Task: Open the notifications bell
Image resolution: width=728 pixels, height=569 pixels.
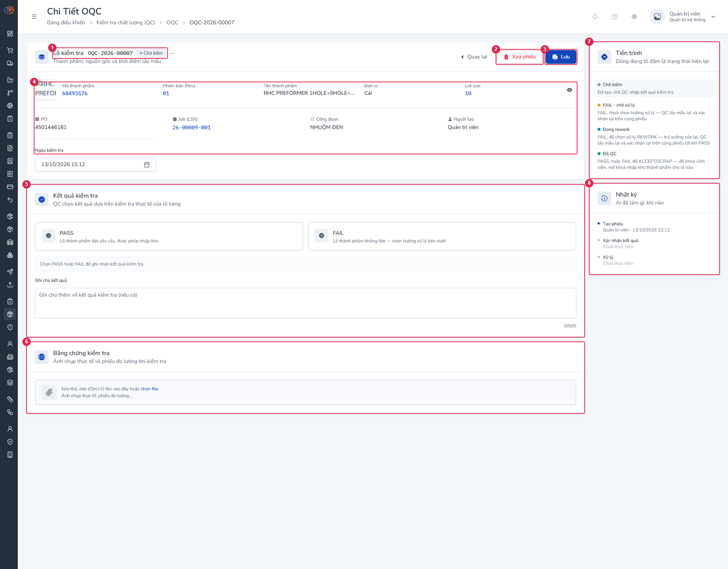Action: click(595, 17)
